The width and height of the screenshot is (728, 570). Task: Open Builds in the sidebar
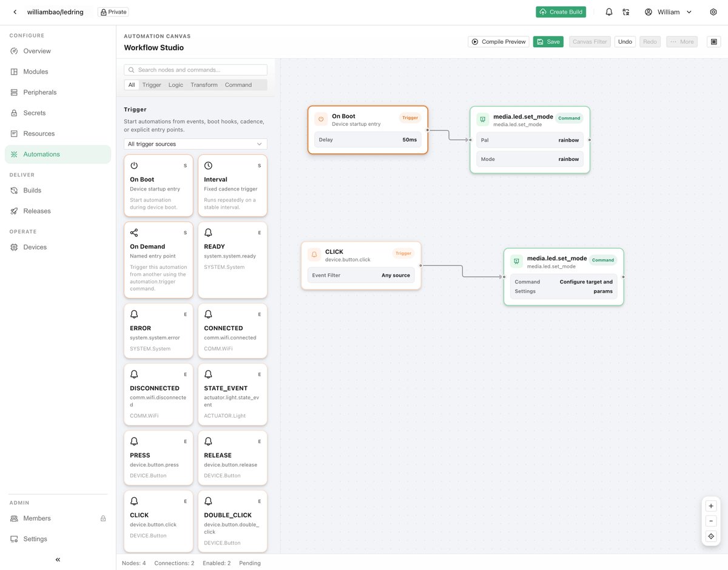click(58, 191)
